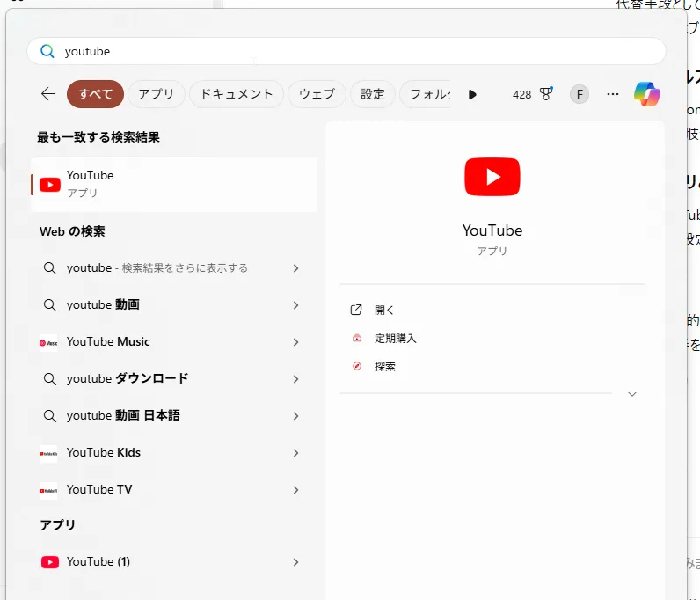Viewport: 700px width, 600px height.
Task: Click the open-external icon beside 開く
Action: 356,310
